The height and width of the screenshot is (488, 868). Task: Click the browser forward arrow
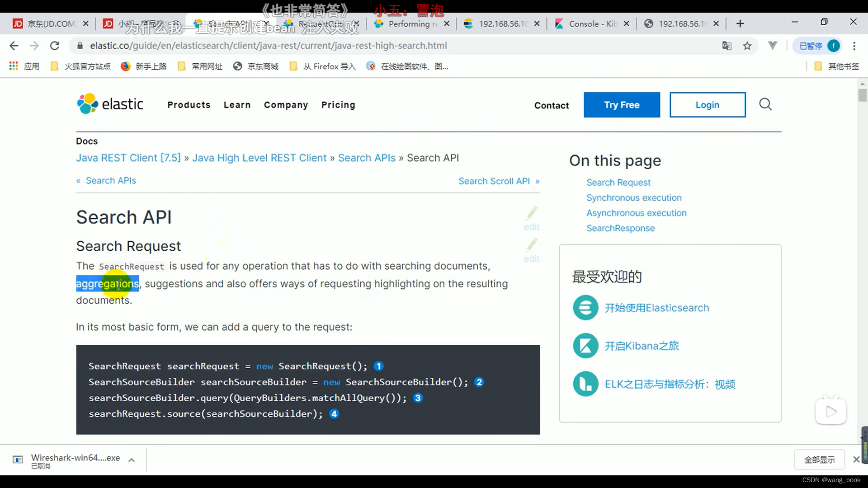pyautogui.click(x=34, y=46)
